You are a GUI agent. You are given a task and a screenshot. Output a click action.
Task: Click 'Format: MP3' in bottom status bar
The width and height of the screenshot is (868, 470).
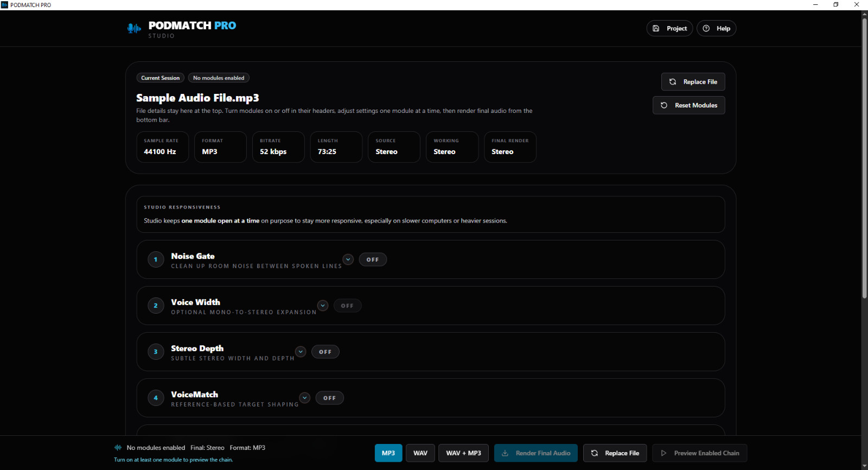247,448
